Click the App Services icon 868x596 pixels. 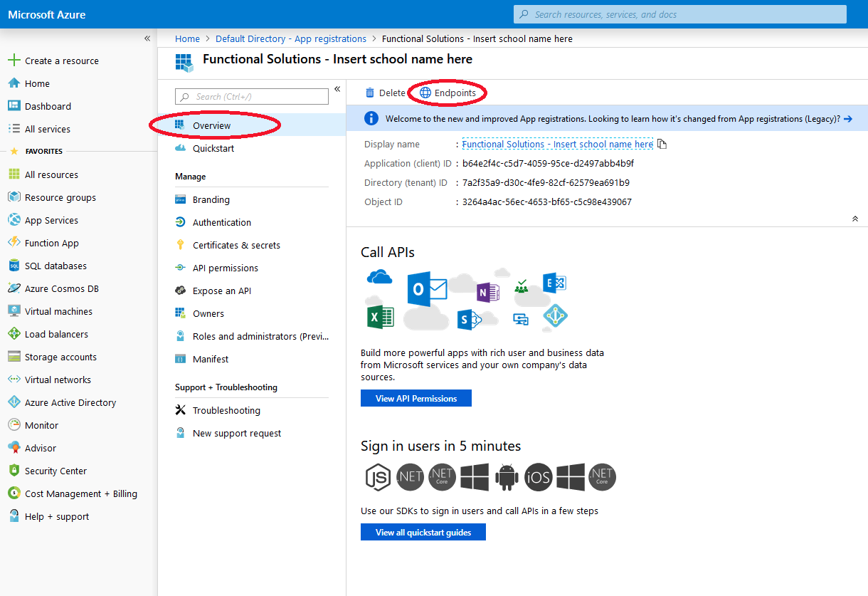point(14,220)
